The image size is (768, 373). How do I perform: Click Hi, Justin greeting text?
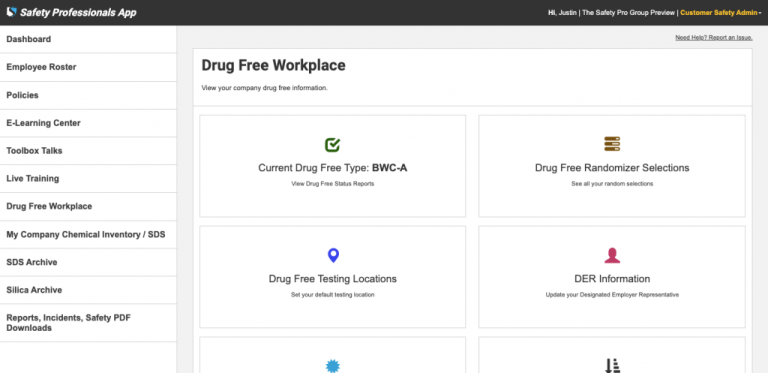click(x=562, y=13)
